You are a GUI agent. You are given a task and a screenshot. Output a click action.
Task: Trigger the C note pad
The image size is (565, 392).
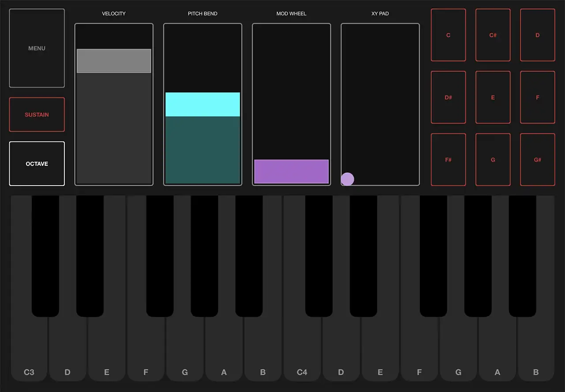[x=448, y=35]
